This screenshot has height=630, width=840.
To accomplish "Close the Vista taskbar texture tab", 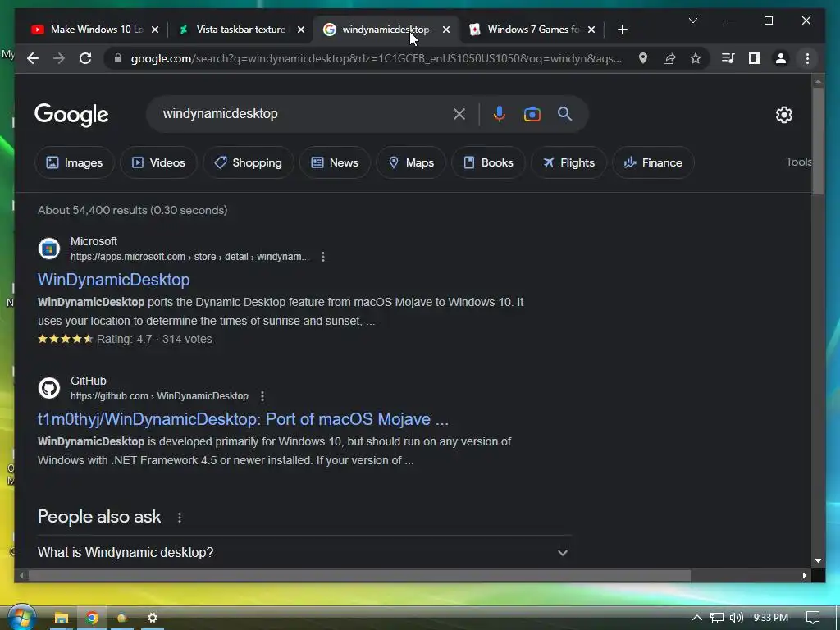I will coord(301,30).
